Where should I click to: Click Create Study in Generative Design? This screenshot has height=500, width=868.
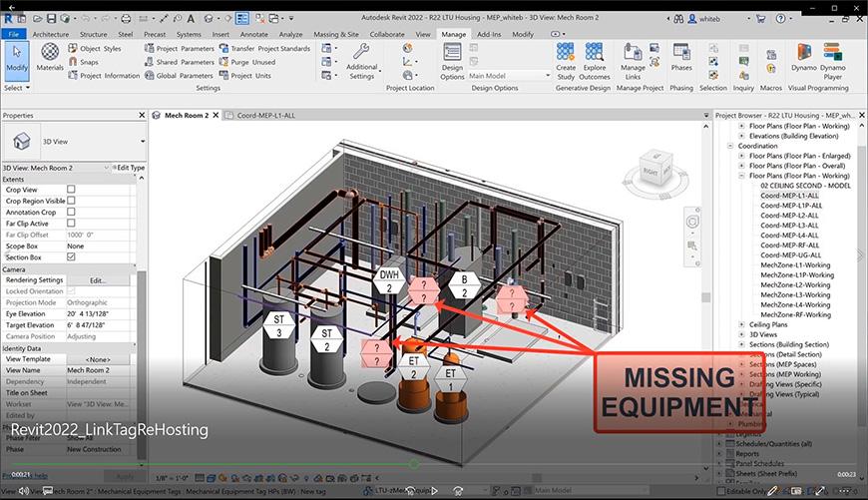tap(566, 62)
